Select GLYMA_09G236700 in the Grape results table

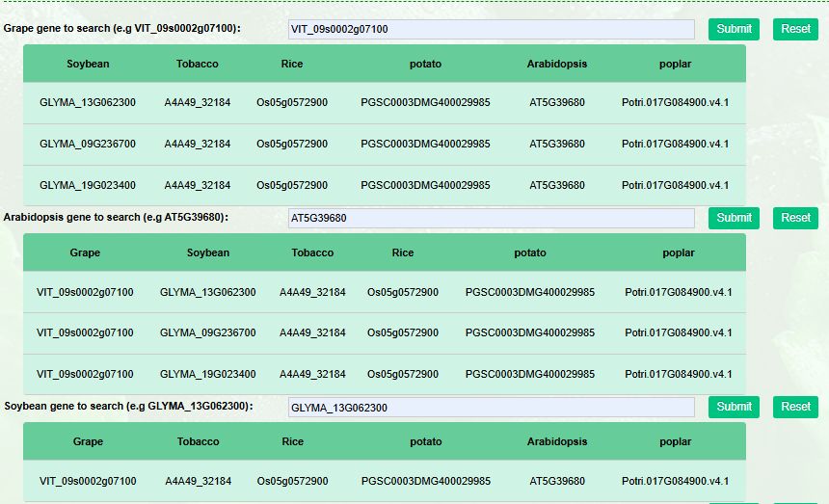click(88, 144)
